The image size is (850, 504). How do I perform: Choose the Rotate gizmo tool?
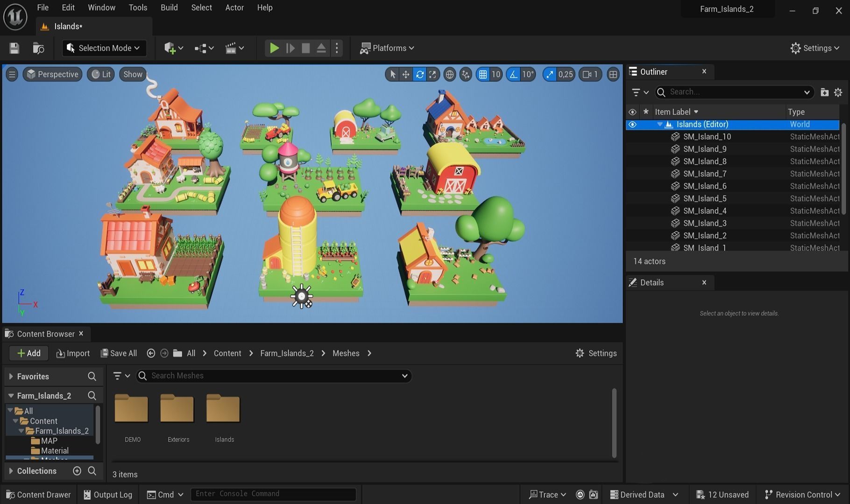click(x=419, y=74)
